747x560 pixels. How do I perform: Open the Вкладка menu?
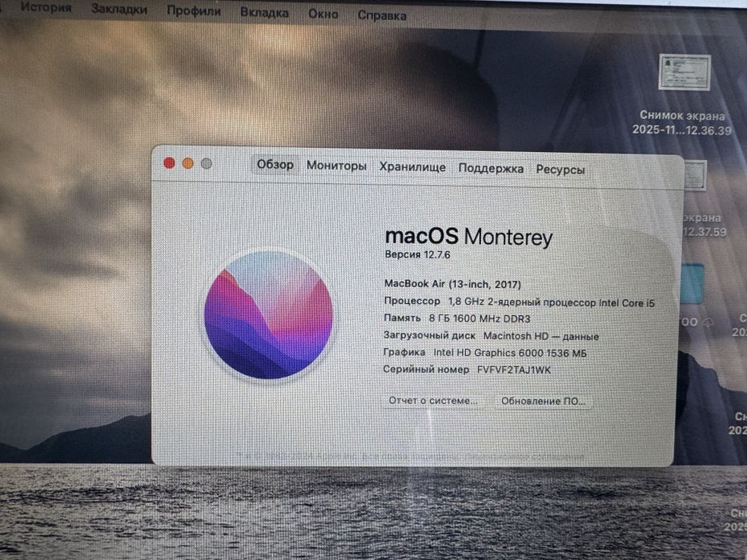coord(264,13)
